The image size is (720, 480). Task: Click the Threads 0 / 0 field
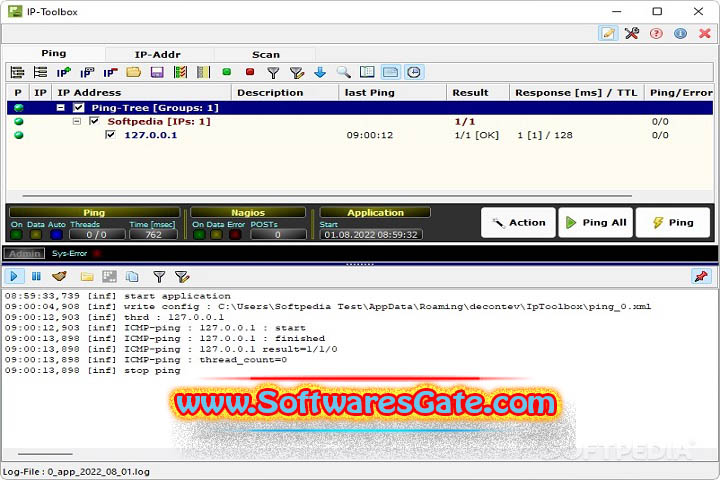[97, 235]
